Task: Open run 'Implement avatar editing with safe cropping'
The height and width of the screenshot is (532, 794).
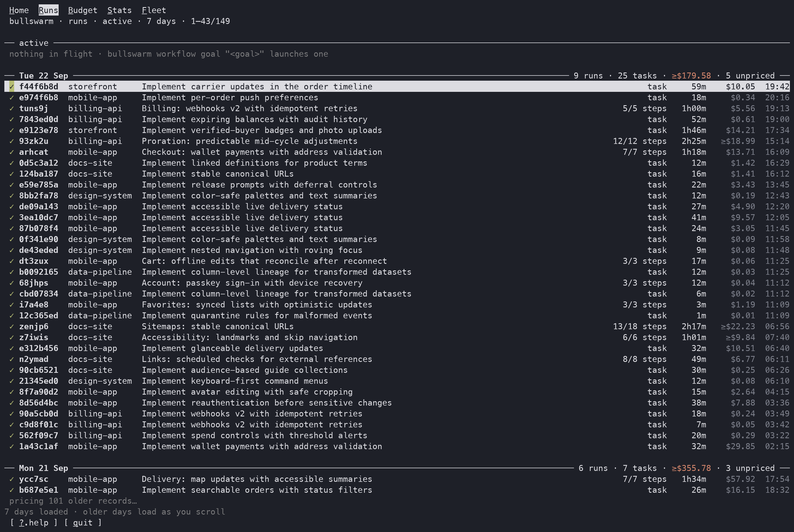Action: coord(247,392)
